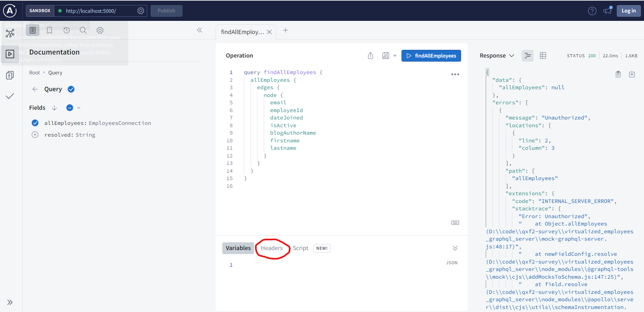Switch to the Headers tab
This screenshot has height=312, width=644.
tap(272, 248)
